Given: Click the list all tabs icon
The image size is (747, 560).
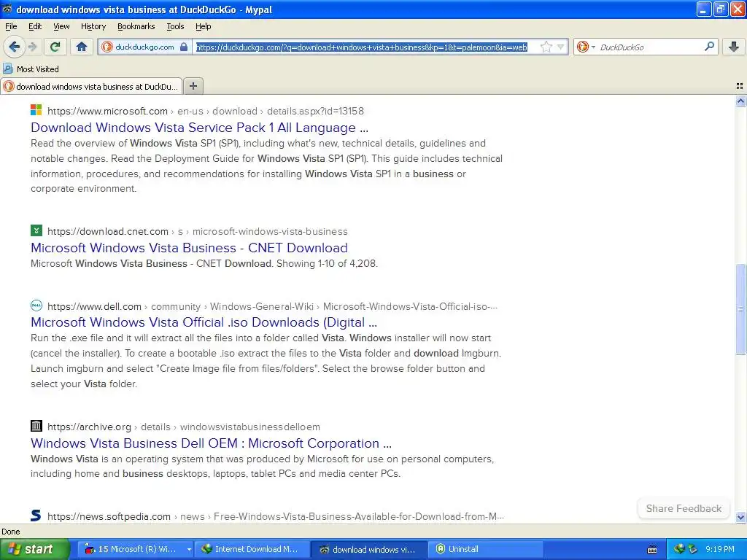Looking at the screenshot, I should click(x=740, y=86).
